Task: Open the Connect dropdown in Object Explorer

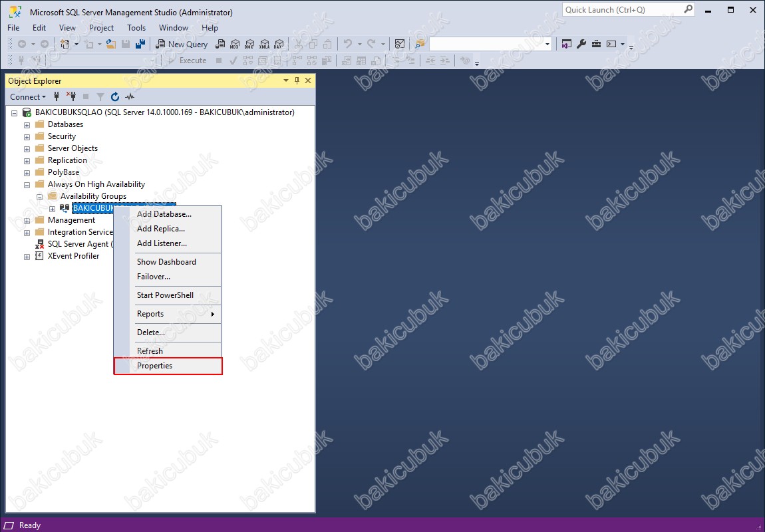Action: tap(28, 96)
